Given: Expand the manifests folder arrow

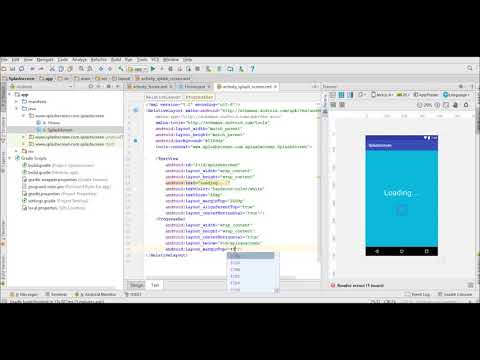Looking at the screenshot, I should [x=16, y=102].
